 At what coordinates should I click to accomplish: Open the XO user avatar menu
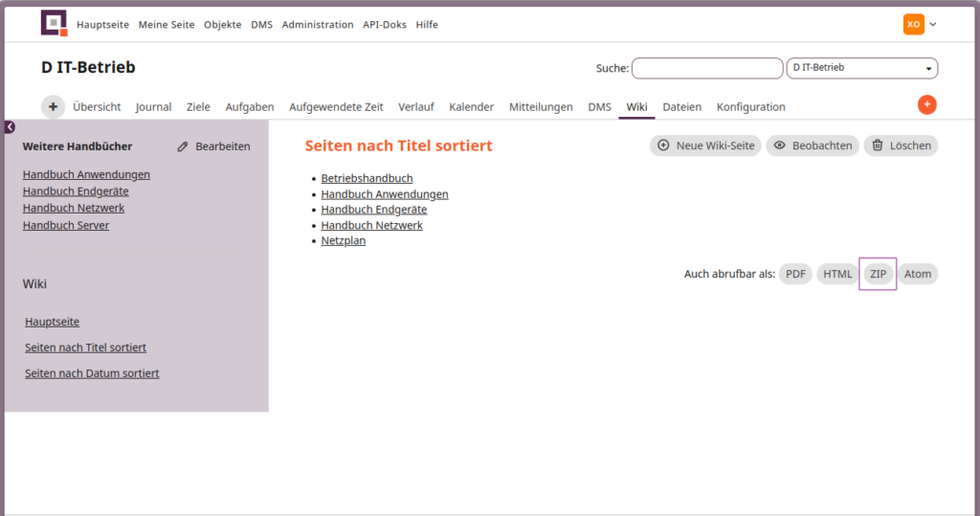[913, 24]
